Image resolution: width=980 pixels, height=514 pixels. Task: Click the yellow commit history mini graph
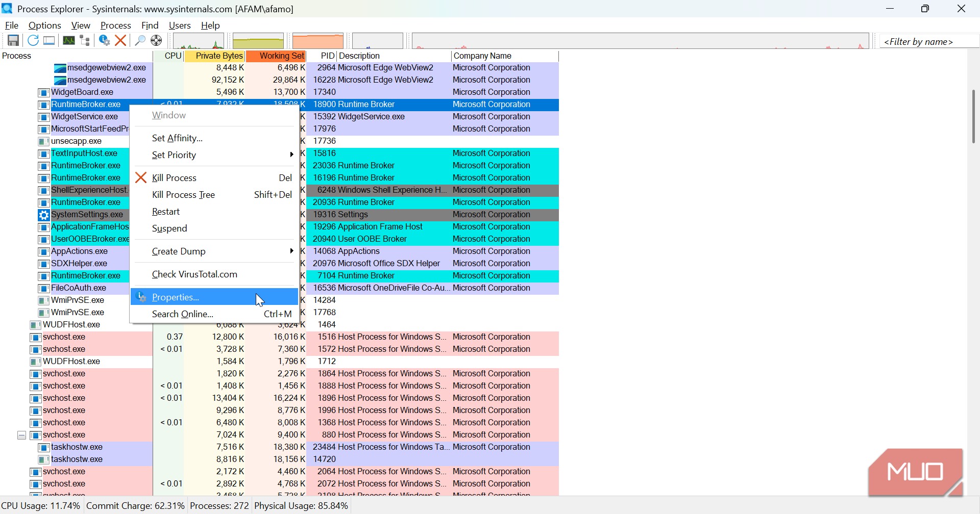click(x=258, y=41)
